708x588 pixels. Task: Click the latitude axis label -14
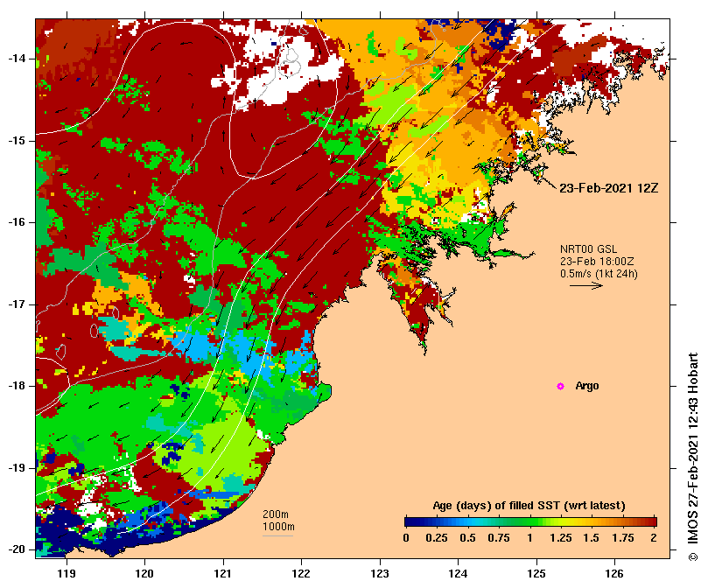point(17,59)
